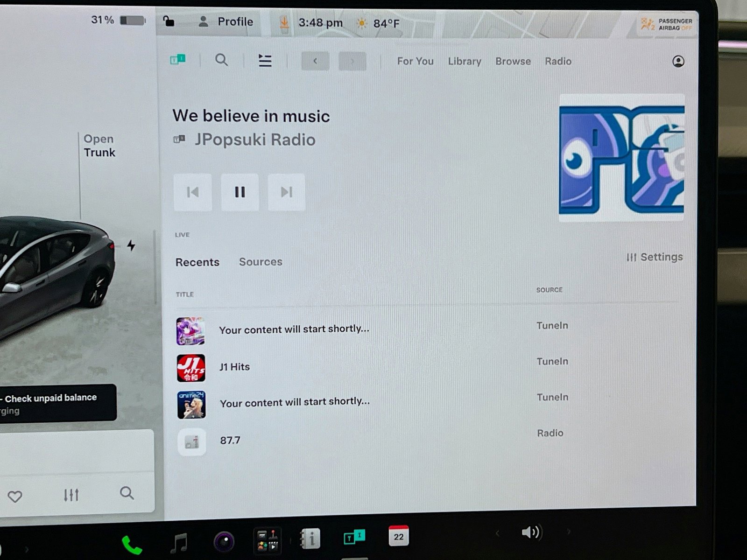
Task: Switch to the Library tab
Action: pyautogui.click(x=465, y=61)
